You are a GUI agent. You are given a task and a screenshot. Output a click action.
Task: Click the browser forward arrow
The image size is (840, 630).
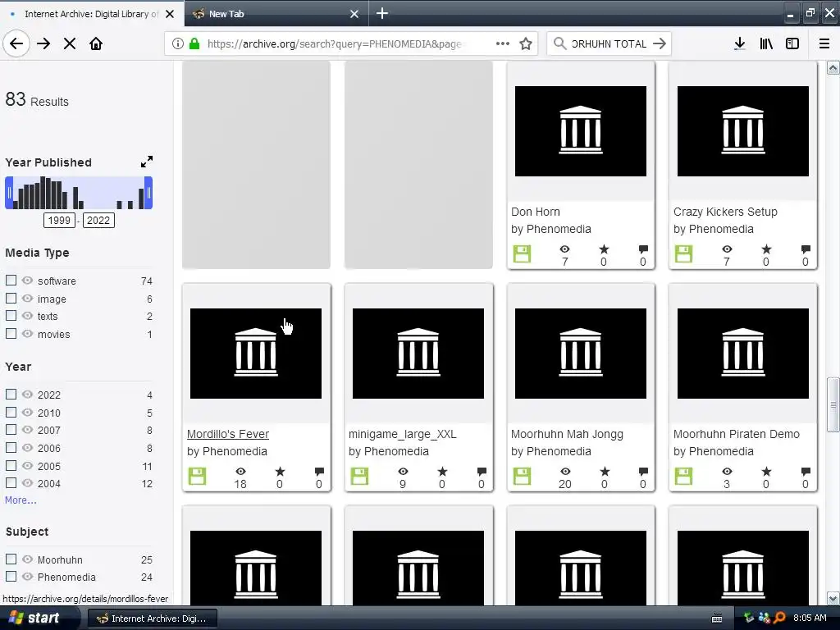[43, 43]
